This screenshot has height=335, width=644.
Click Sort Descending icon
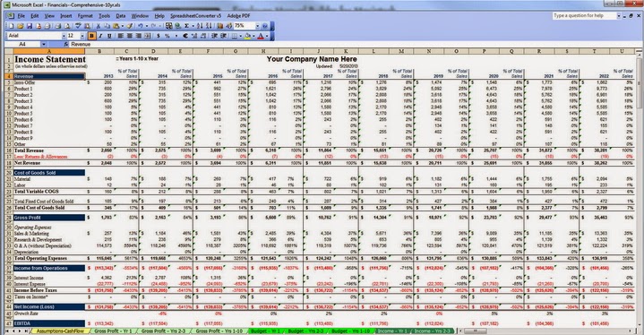[209, 26]
